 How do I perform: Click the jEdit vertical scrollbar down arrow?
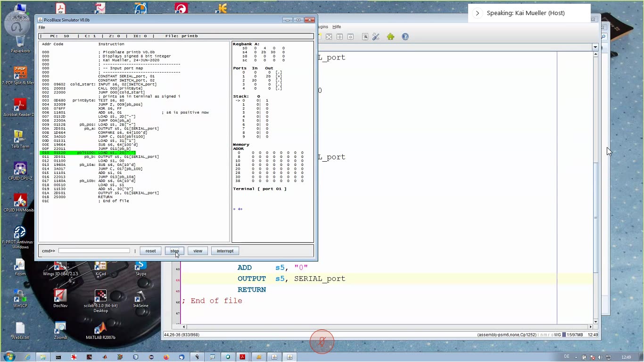[596, 321]
